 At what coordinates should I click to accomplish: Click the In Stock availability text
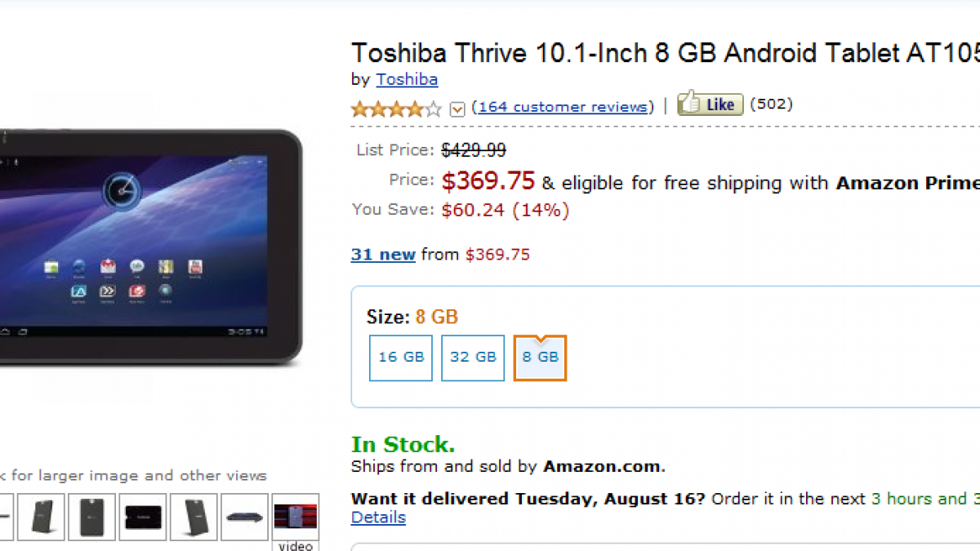point(403,445)
